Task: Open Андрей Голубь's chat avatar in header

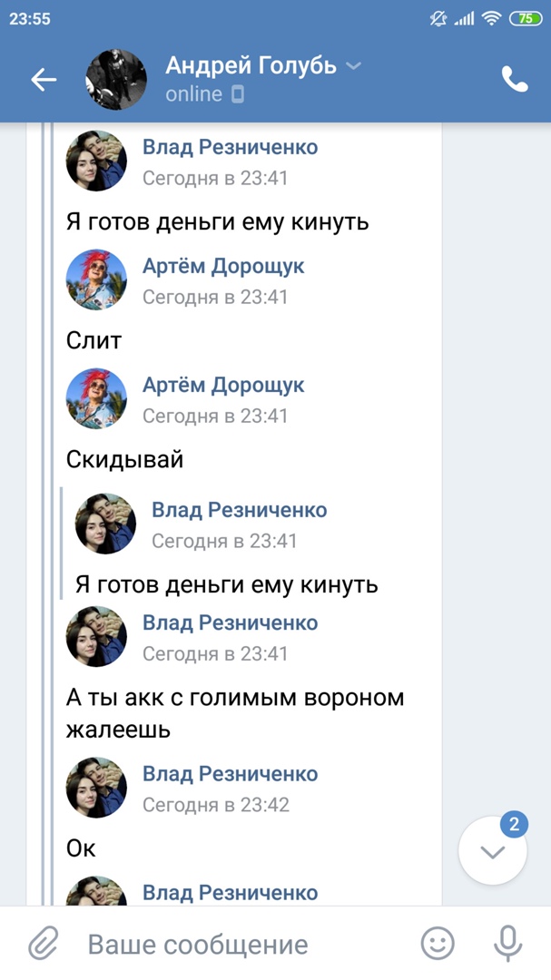Action: [x=116, y=80]
